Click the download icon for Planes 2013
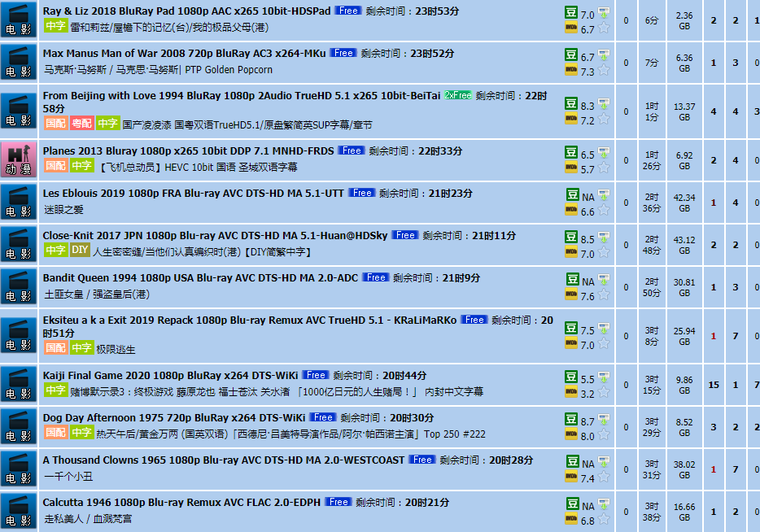 pyautogui.click(x=604, y=153)
